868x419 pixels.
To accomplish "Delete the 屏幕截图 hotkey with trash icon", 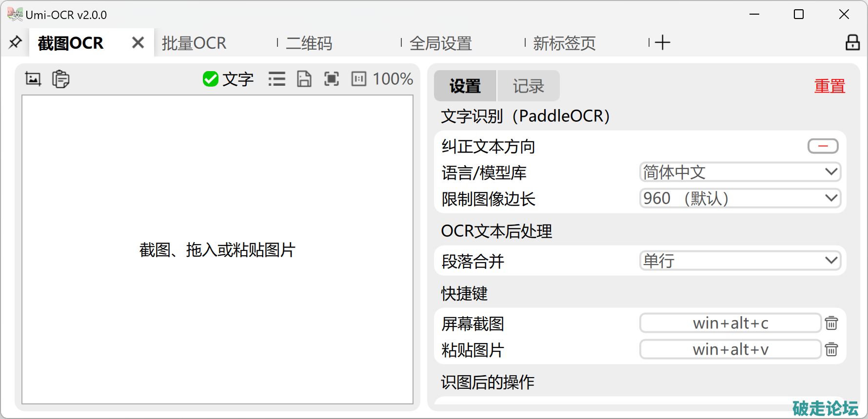I will coord(831,323).
